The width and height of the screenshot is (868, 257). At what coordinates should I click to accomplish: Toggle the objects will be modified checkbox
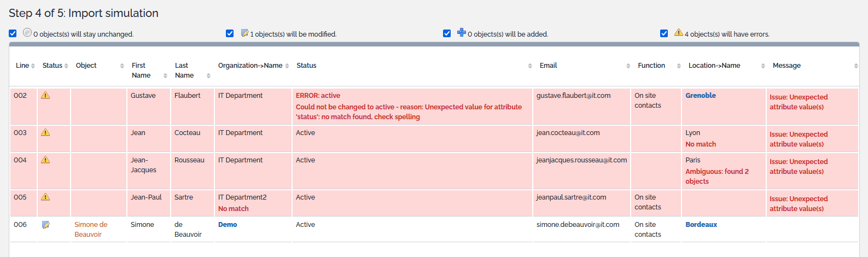[230, 33]
